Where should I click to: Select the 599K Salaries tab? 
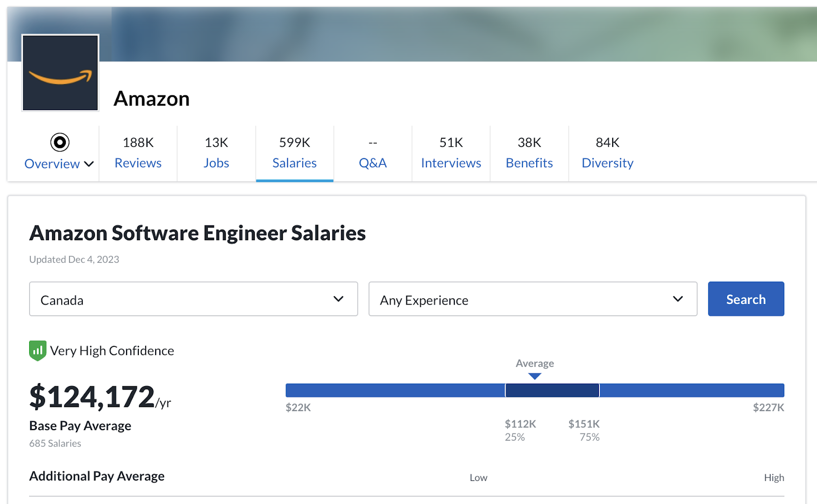pos(295,153)
